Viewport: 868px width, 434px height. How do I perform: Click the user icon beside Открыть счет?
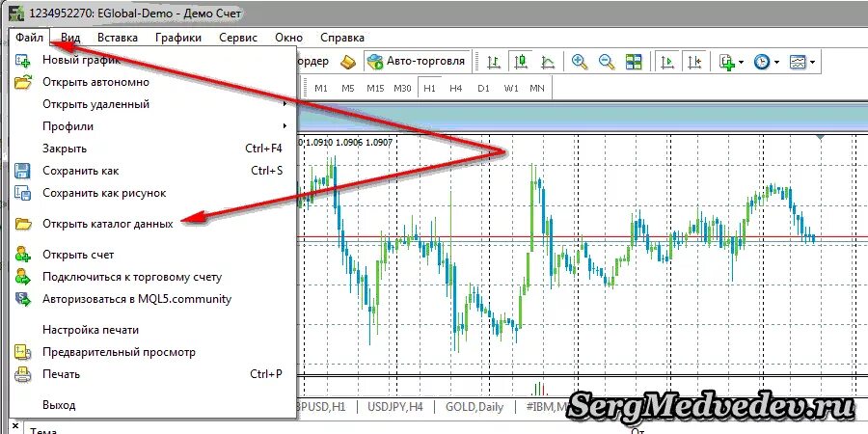(23, 255)
